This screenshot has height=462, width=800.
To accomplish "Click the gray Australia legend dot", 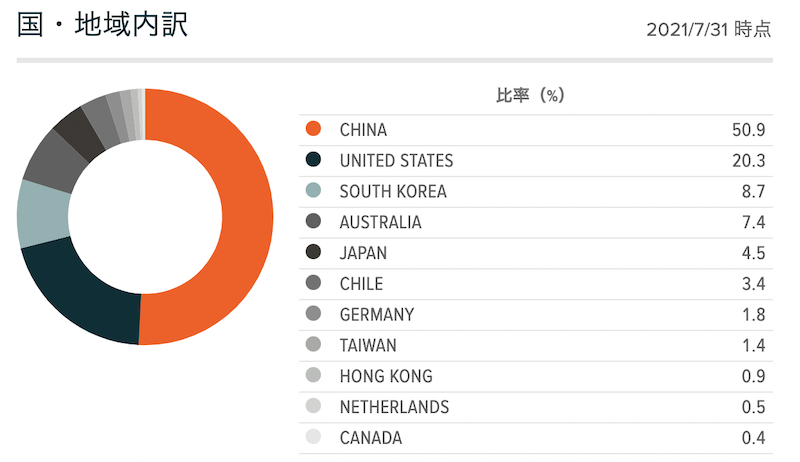I will 313,221.
